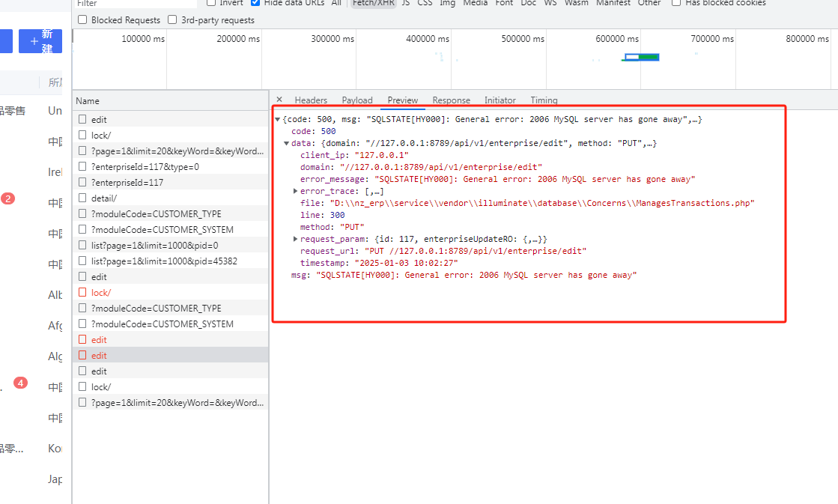Filter requests by Manifest type
The image size is (838, 504).
click(x=613, y=3)
